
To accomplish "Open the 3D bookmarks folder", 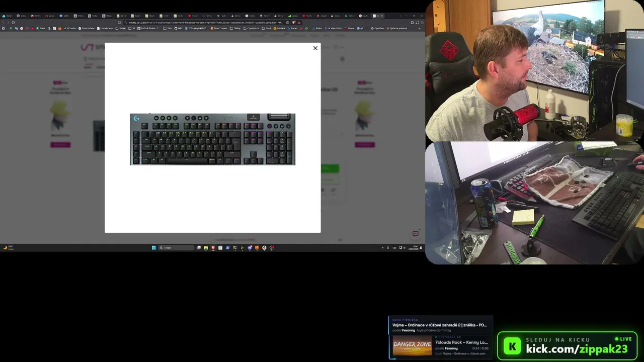I will click(x=132, y=28).
